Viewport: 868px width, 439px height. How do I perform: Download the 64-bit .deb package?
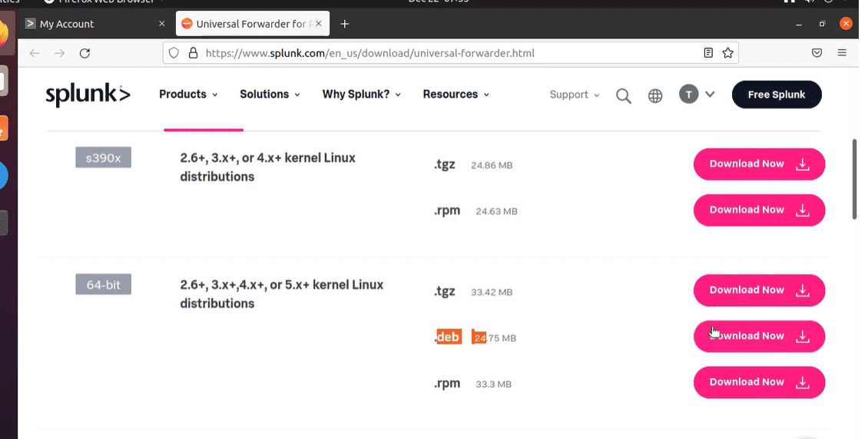click(759, 337)
